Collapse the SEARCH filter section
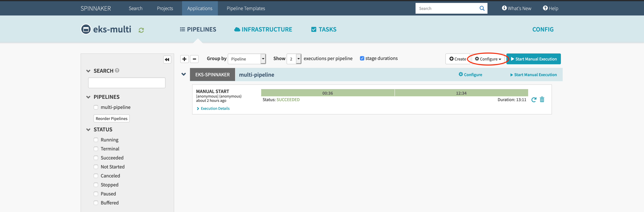This screenshot has width=644, height=212. click(88, 71)
